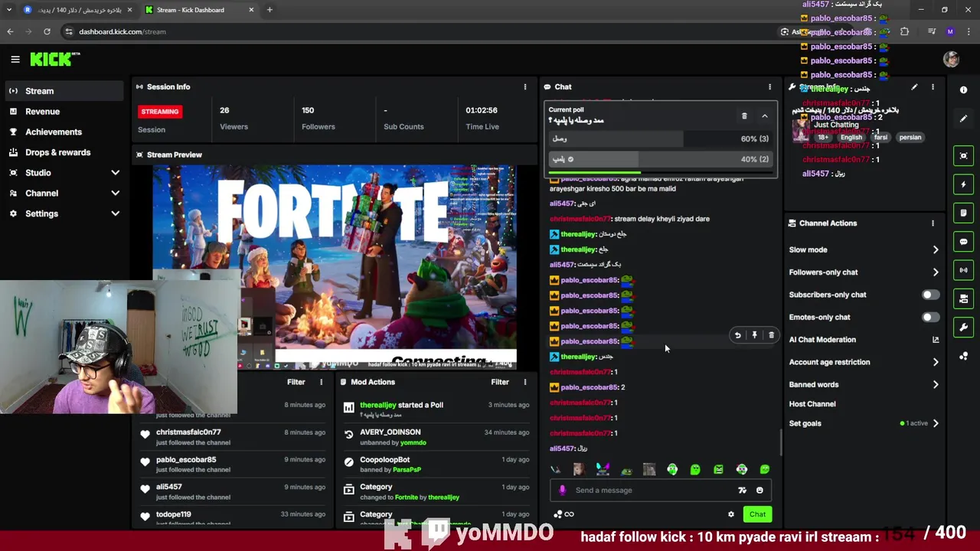Image resolution: width=980 pixels, height=551 pixels.
Task: Open Account age restriction options arrow
Action: point(936,362)
